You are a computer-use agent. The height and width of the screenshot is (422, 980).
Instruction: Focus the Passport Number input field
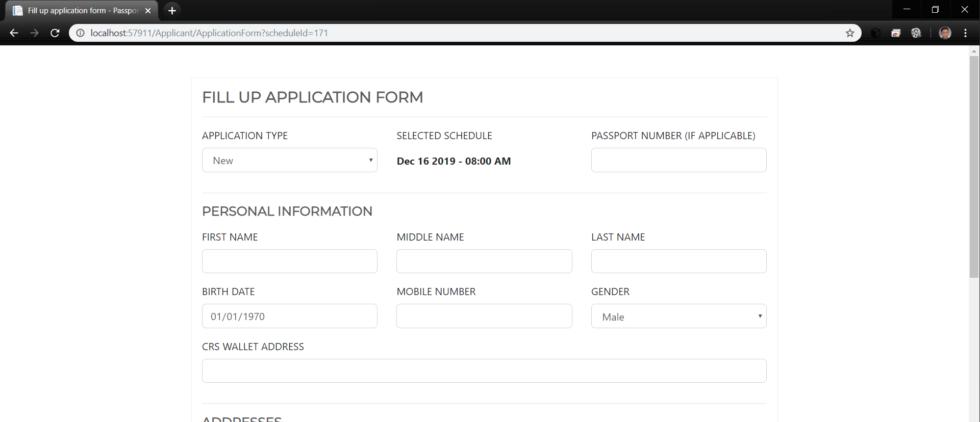pos(679,160)
